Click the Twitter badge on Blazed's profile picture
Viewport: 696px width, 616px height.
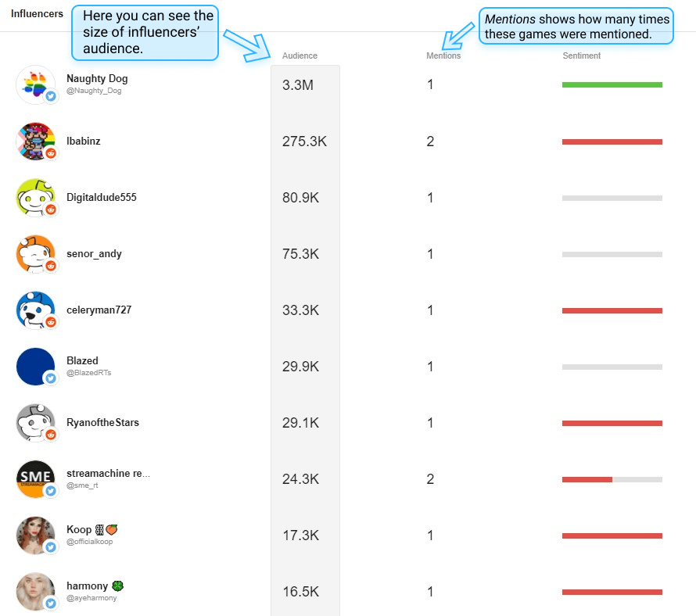tap(49, 377)
